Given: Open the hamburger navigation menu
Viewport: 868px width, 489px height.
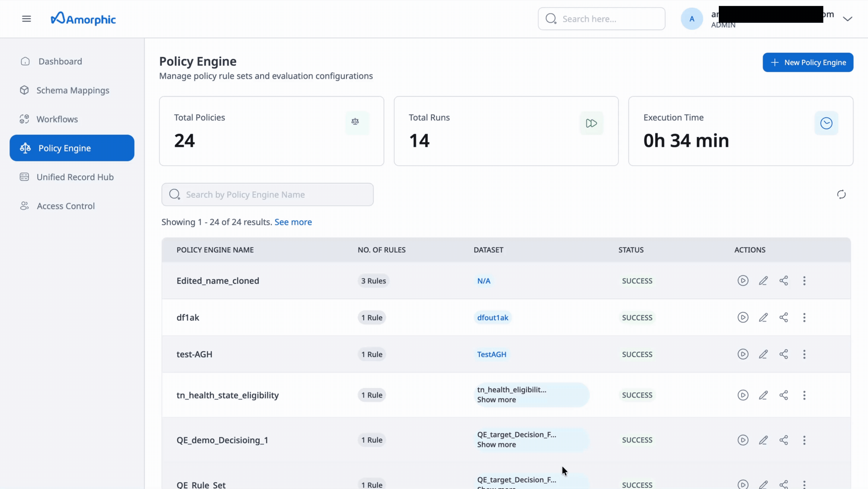Looking at the screenshot, I should tap(26, 18).
